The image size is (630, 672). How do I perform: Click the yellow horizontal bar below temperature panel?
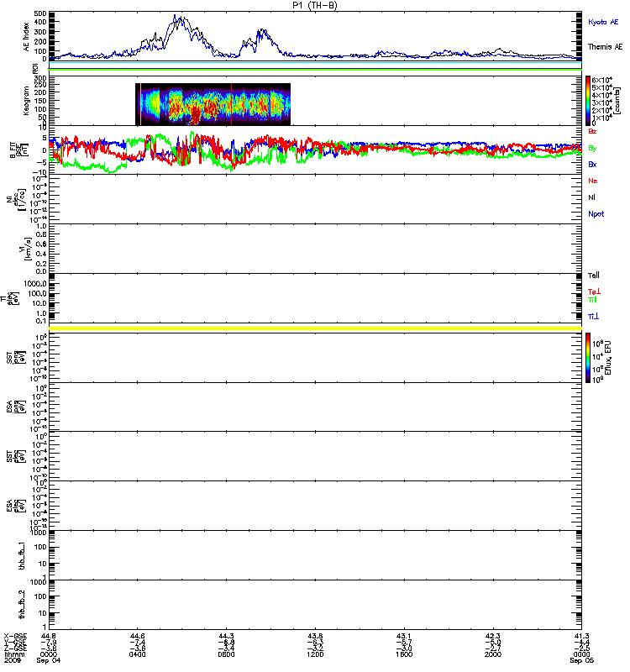click(315, 328)
